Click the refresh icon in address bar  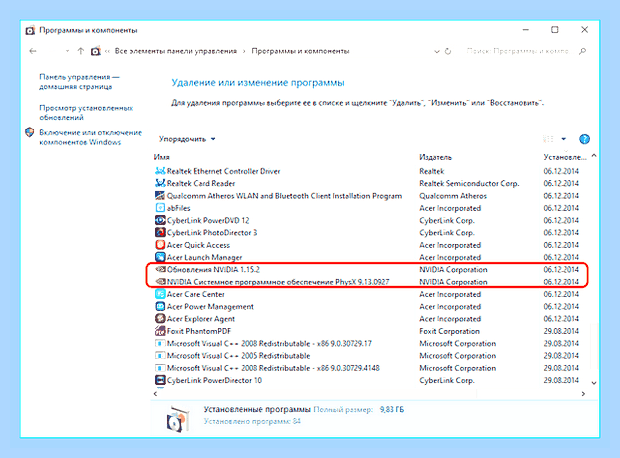[x=448, y=51]
